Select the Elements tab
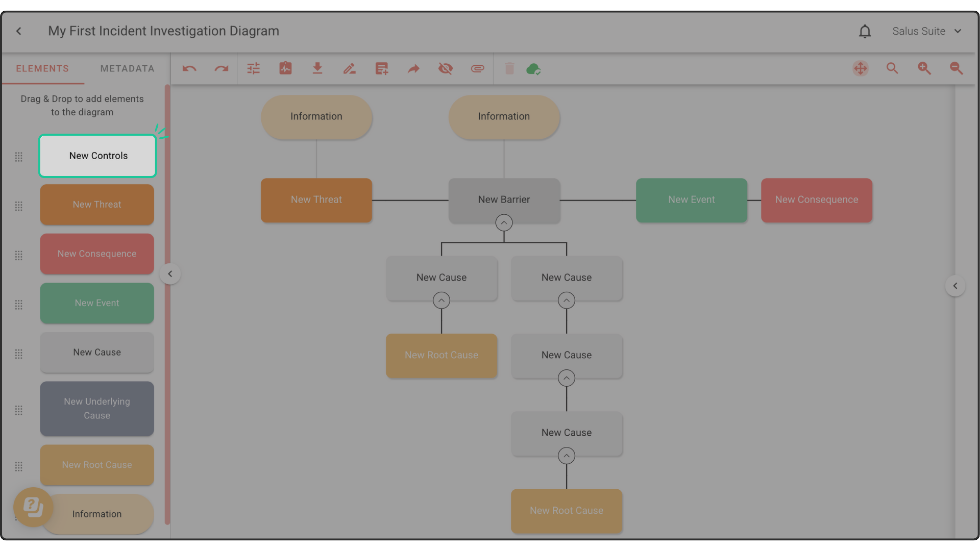 [42, 68]
